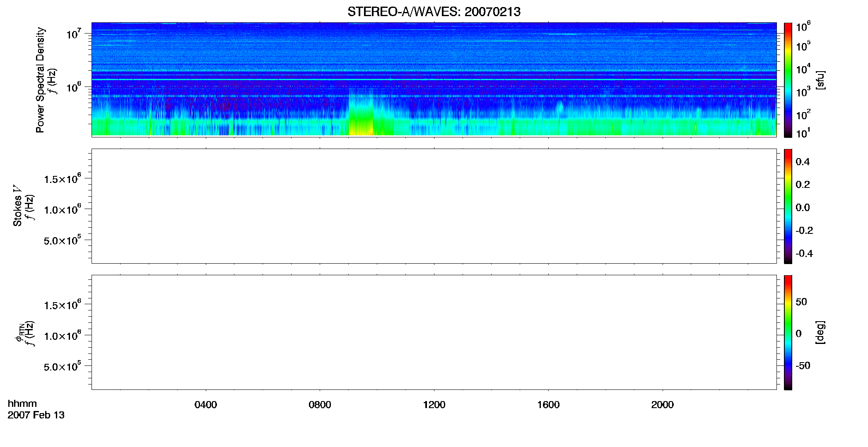This screenshot has height=447, width=868.
Task: Click the 0800 time tick label
Action: coord(320,405)
